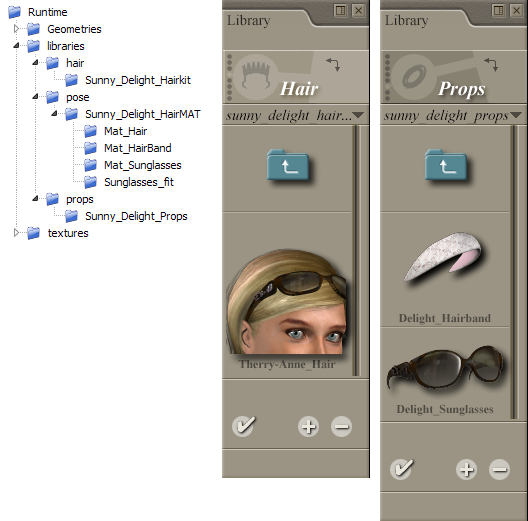The image size is (528, 521).
Task: Add to Props library with plus button
Action: [466, 469]
